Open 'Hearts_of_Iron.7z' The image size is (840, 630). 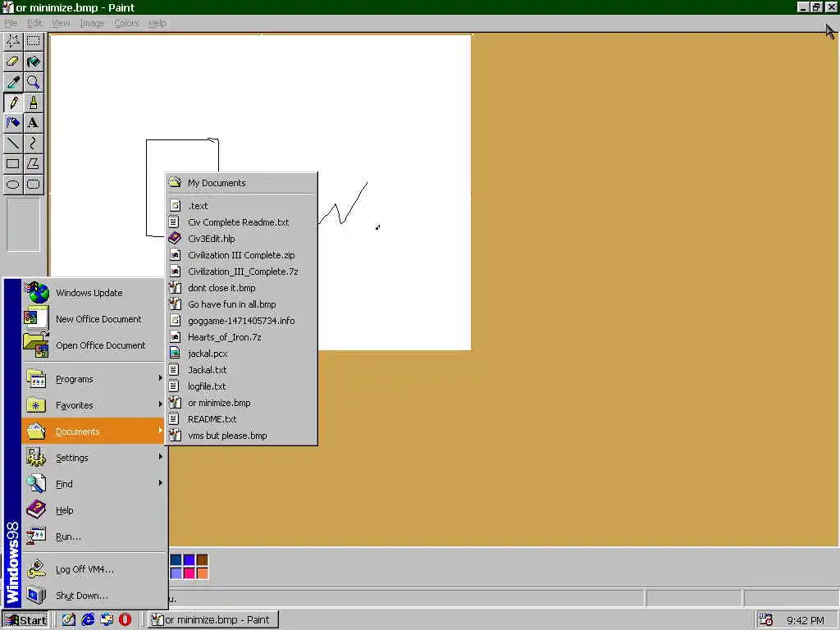[x=241, y=337]
